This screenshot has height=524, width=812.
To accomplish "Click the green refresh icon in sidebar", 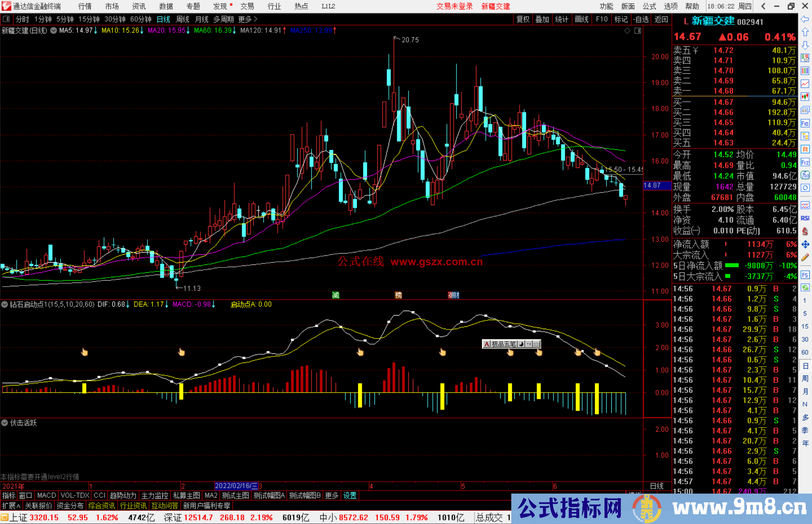I will [805, 287].
